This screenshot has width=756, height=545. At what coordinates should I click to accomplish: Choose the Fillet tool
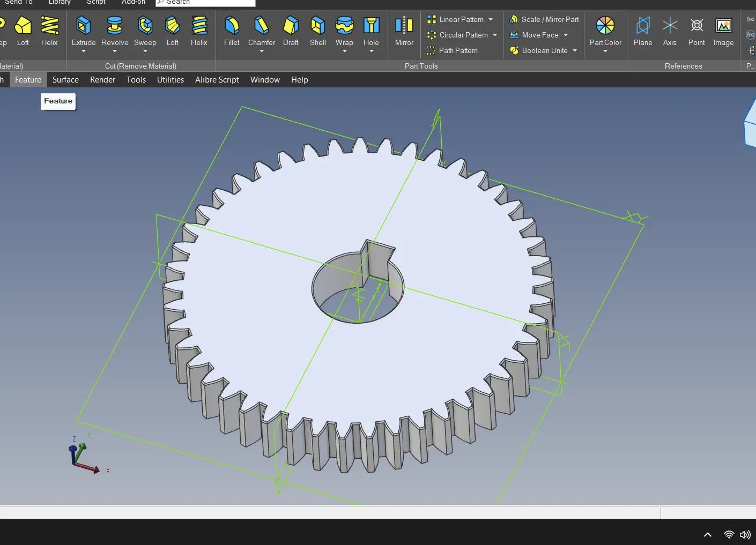coord(232,26)
